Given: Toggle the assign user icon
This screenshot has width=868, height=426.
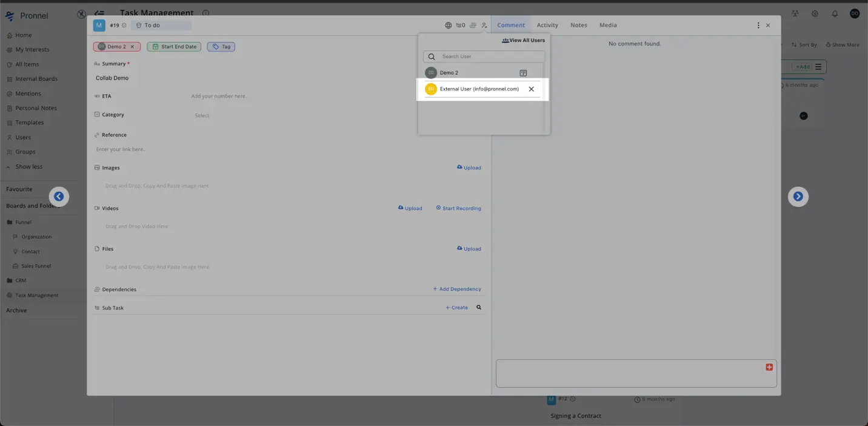Looking at the screenshot, I should click(x=484, y=25).
